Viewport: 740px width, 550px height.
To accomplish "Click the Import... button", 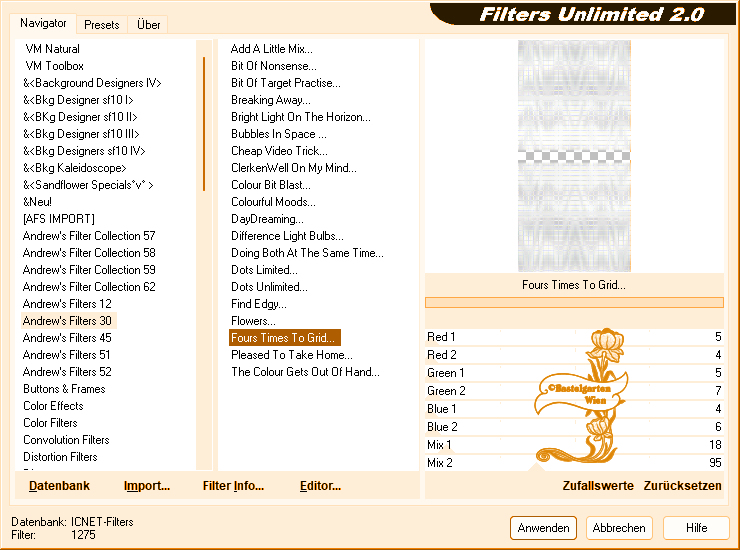I will point(146,485).
